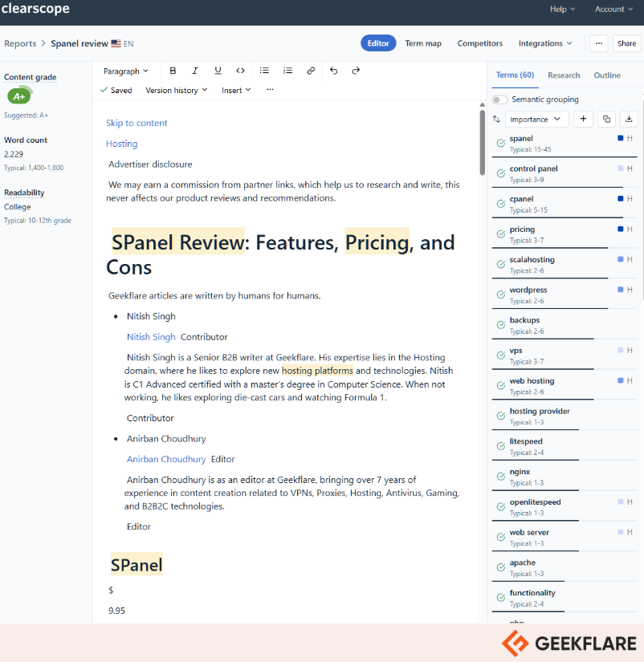Image resolution: width=644 pixels, height=662 pixels.
Task: Open more options beside Insert menu
Action: [x=270, y=90]
